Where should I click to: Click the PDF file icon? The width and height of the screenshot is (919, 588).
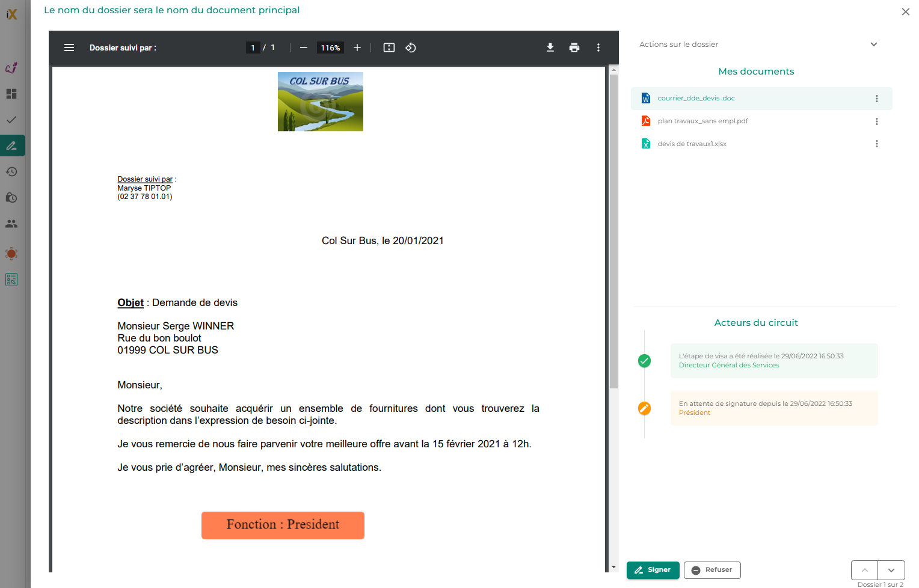click(x=646, y=121)
